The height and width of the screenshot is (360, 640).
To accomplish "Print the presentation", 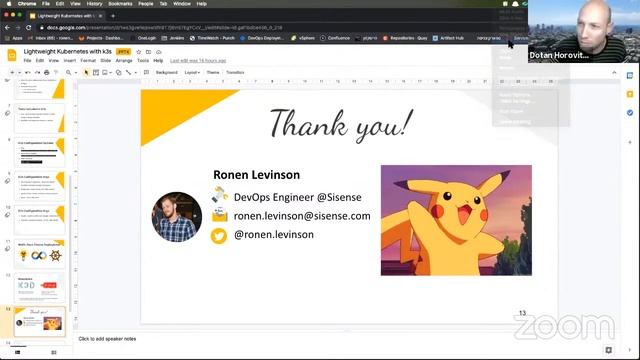I will [47, 72].
